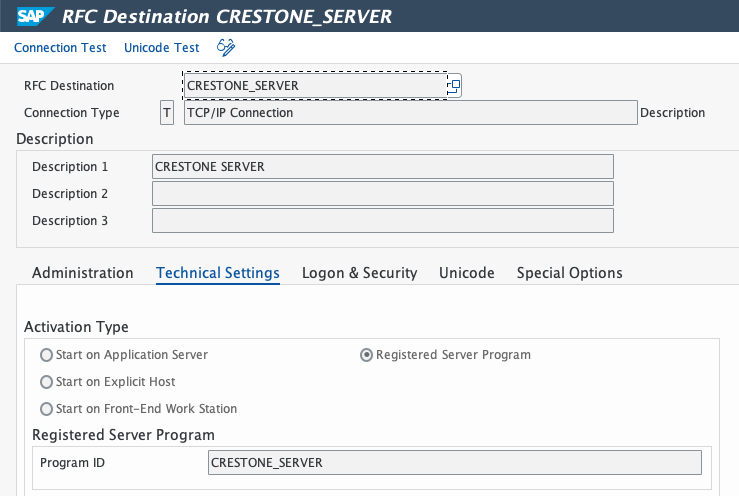The height and width of the screenshot is (496, 739).
Task: Click into the Description 2 field
Action: coord(382,194)
